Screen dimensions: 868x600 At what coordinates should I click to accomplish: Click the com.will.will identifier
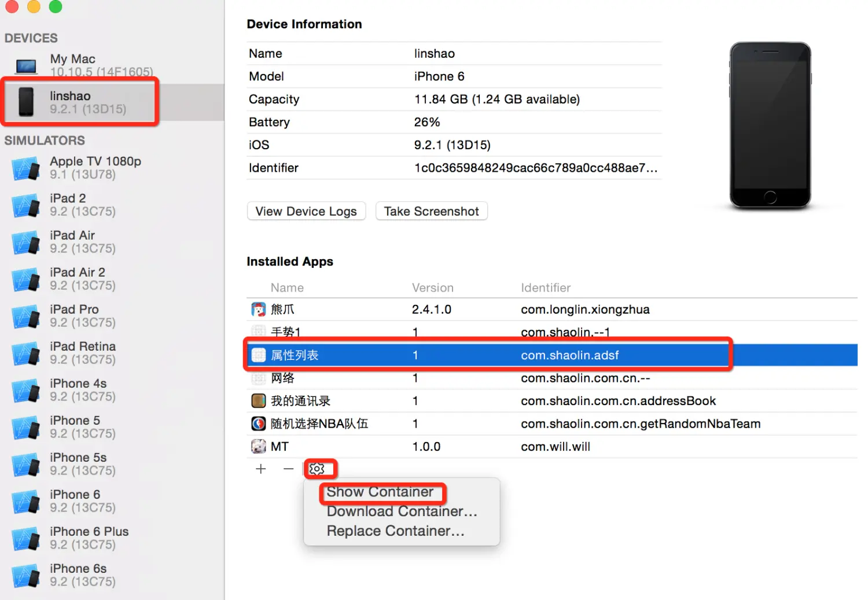556,447
